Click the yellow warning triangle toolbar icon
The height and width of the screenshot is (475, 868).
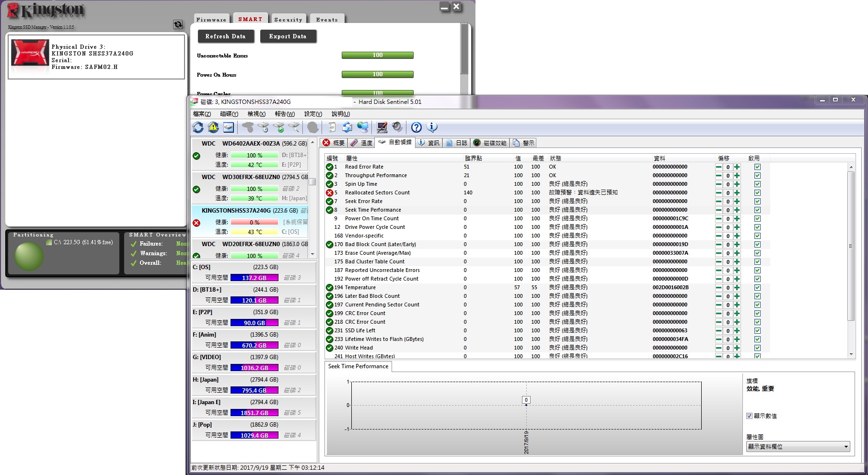point(213,127)
